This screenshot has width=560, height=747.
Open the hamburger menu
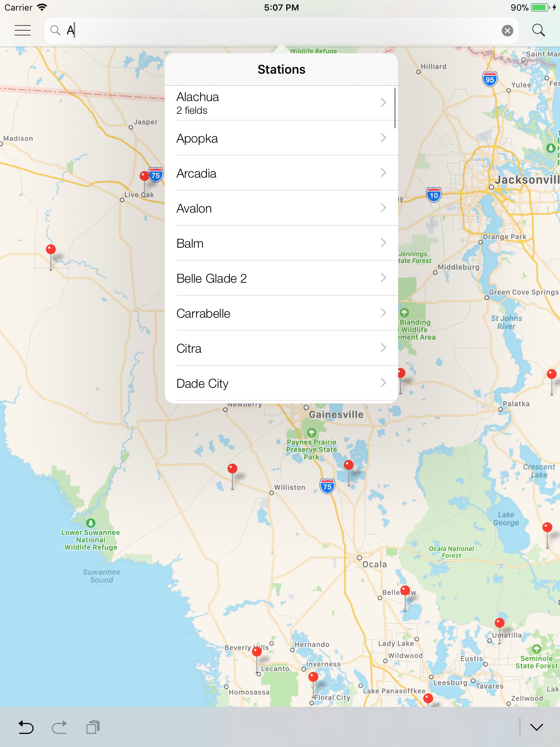[23, 30]
